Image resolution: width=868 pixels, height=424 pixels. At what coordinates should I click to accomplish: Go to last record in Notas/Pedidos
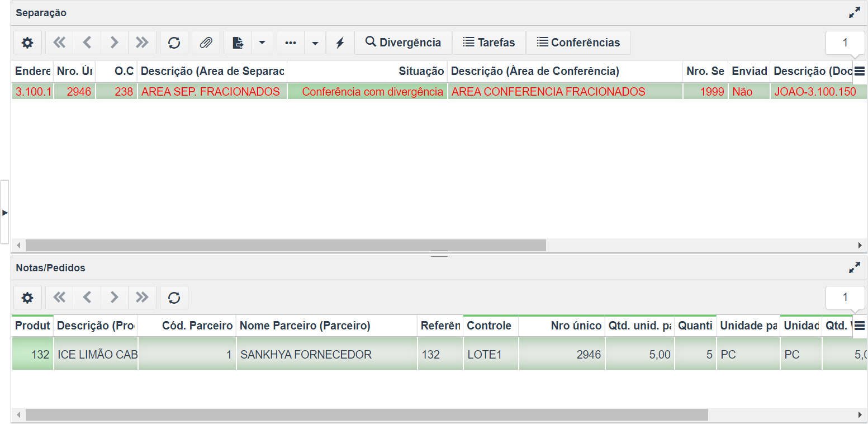click(x=142, y=298)
